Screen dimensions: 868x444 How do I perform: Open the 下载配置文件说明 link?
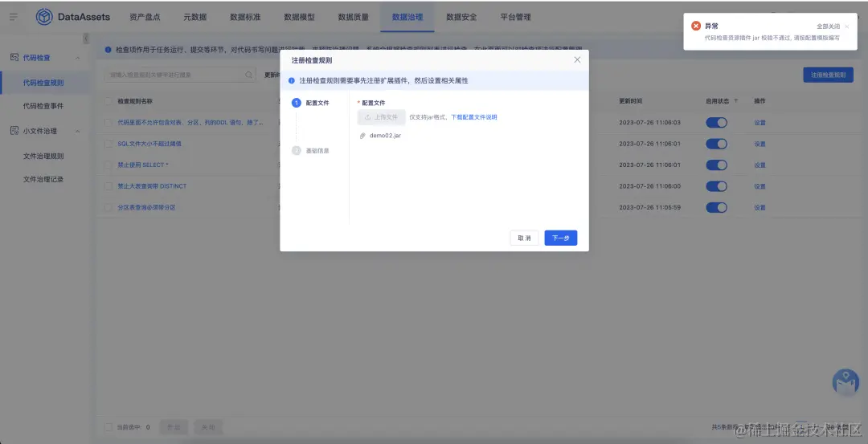click(474, 117)
